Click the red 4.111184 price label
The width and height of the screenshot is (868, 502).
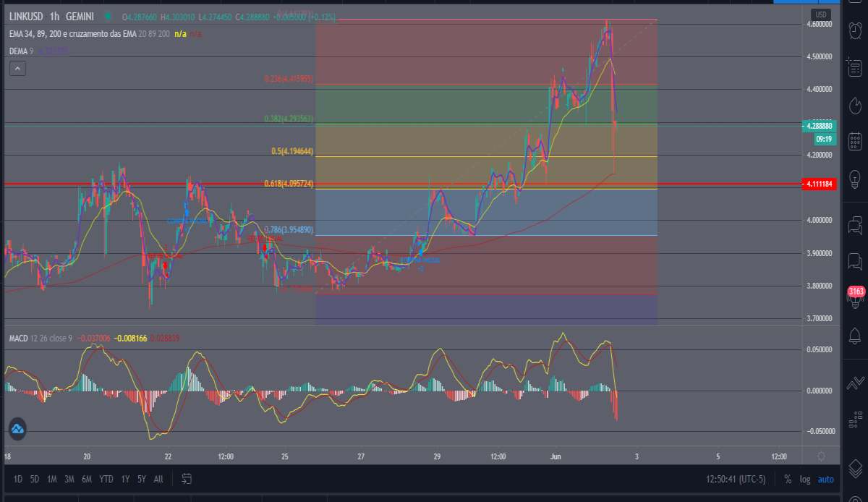click(x=820, y=184)
